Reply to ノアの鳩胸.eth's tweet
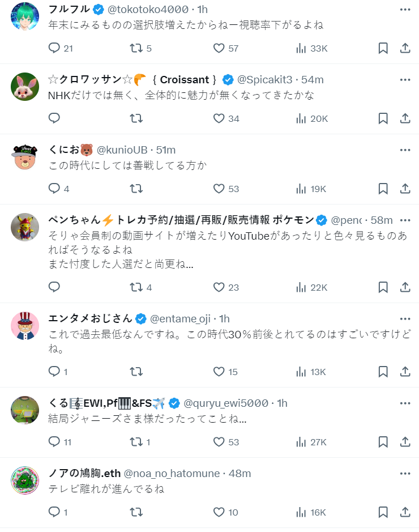 click(x=54, y=512)
